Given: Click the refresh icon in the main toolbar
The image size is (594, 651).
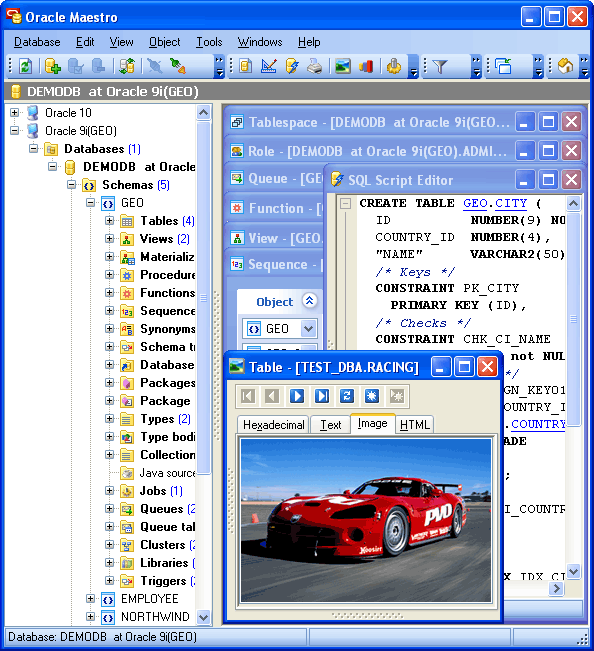Looking at the screenshot, I should tap(25, 66).
